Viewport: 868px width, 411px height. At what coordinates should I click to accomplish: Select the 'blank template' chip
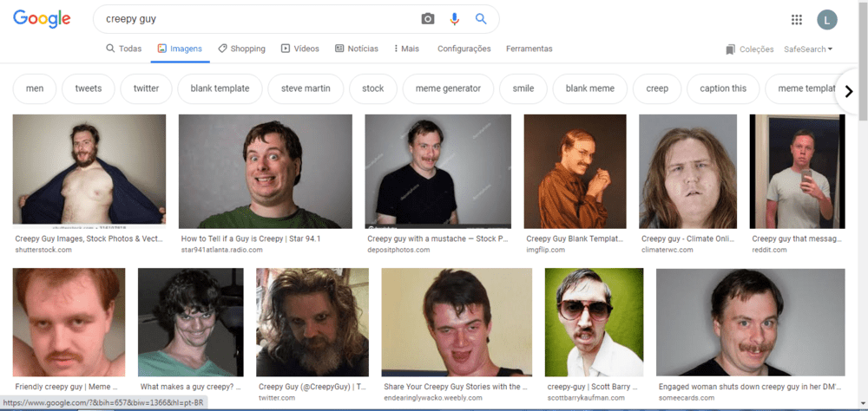coord(220,88)
